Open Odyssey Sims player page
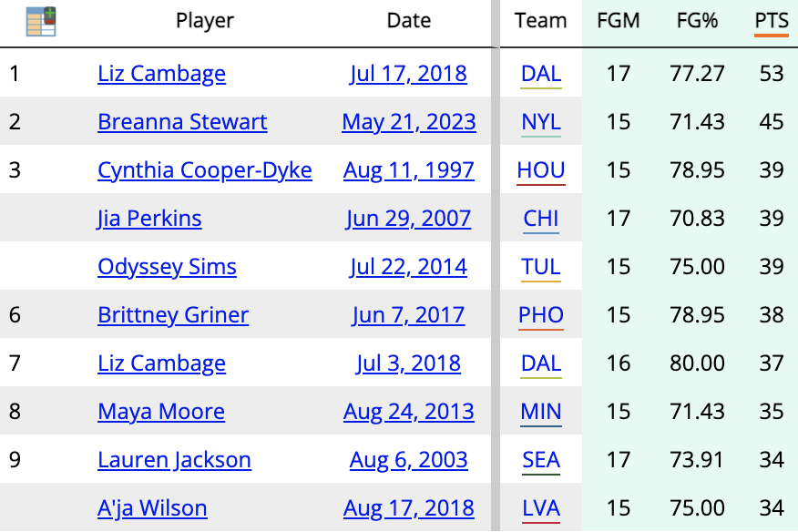The image size is (798, 532). point(167,267)
